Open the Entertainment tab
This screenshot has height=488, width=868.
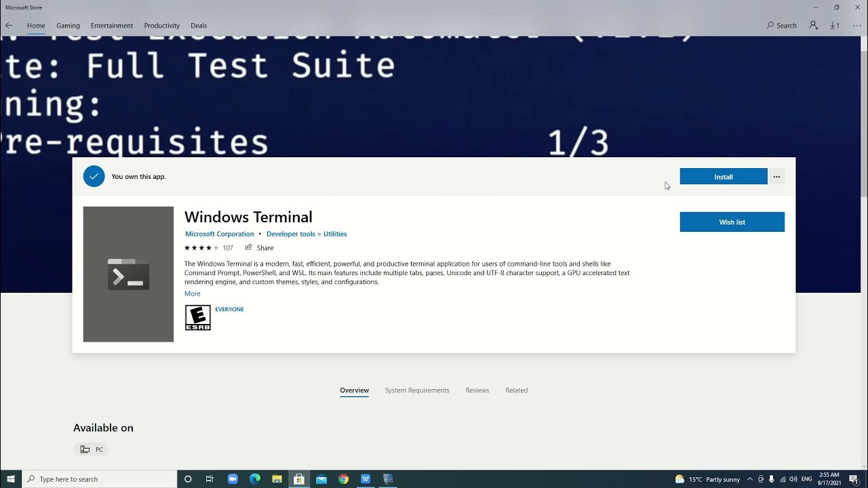112,26
